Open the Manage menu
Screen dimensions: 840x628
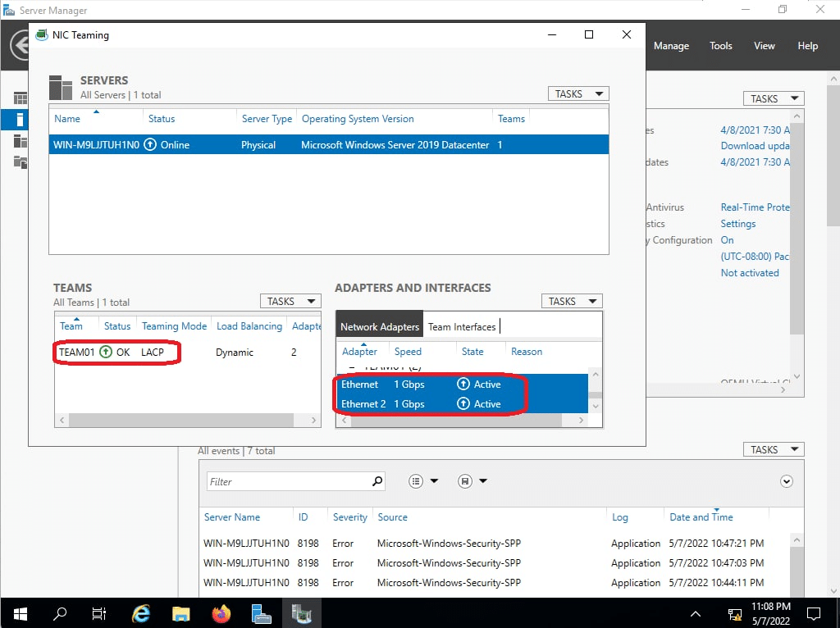click(x=671, y=46)
